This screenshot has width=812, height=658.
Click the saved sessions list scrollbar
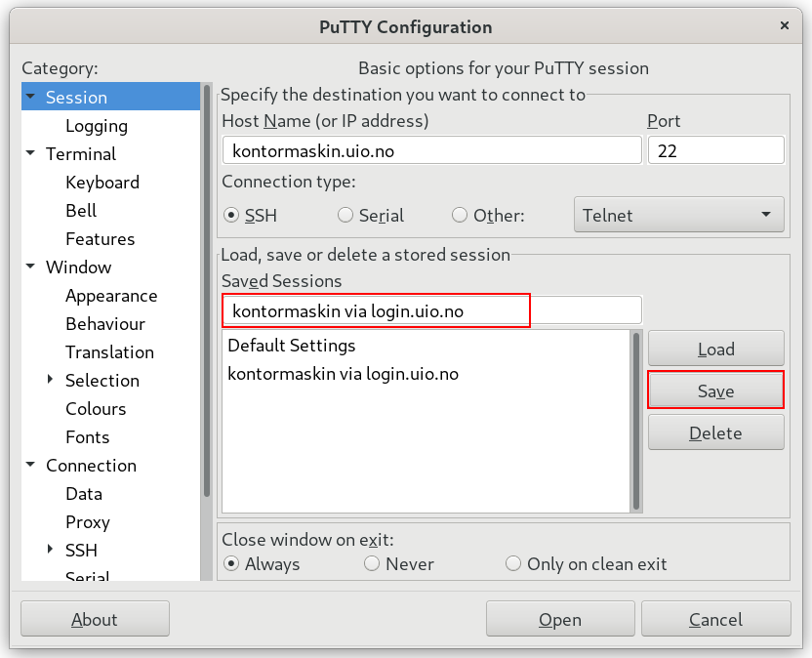(636, 421)
